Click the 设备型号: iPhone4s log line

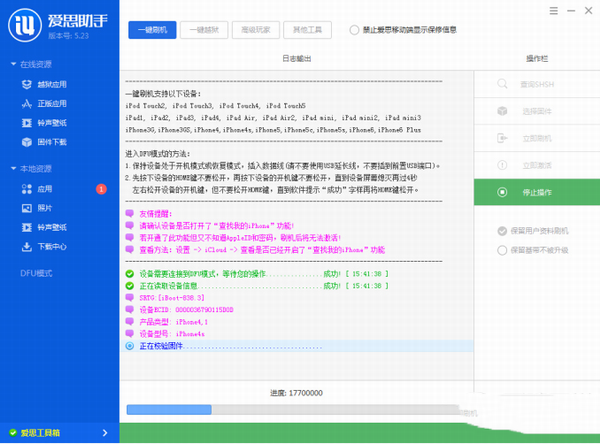[172, 334]
